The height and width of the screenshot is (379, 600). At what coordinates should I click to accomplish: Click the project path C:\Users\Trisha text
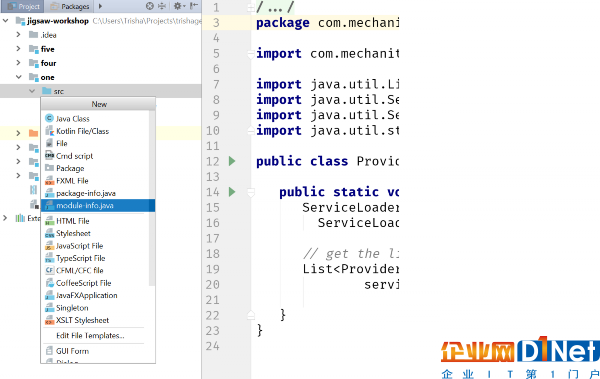(147, 21)
